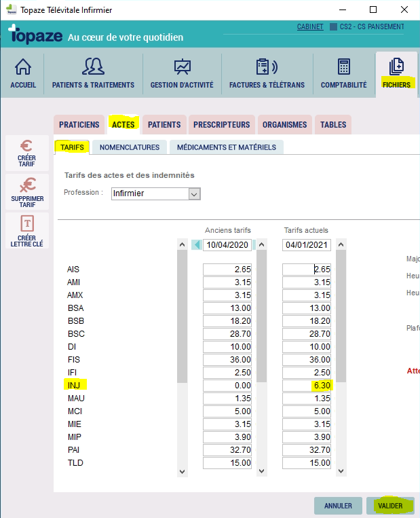420x518 pixels.
Task: Switch to the Praticiens tab
Action: click(x=79, y=125)
